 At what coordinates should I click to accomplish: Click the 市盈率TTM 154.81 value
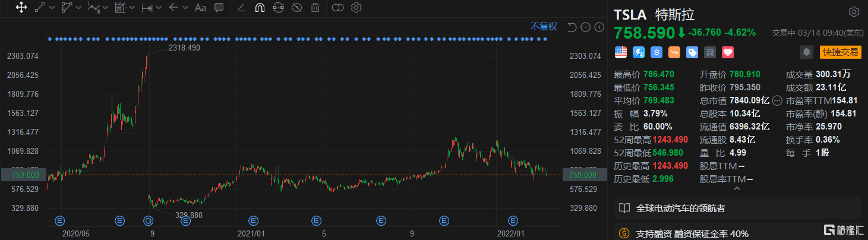(844, 100)
